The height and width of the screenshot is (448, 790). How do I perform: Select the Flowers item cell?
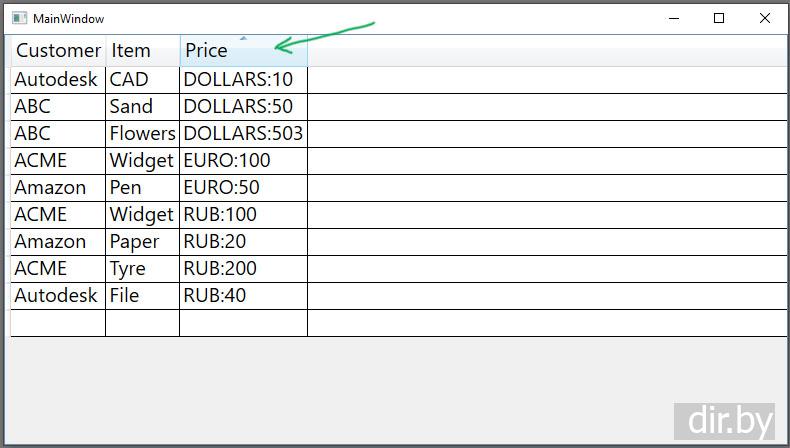143,134
